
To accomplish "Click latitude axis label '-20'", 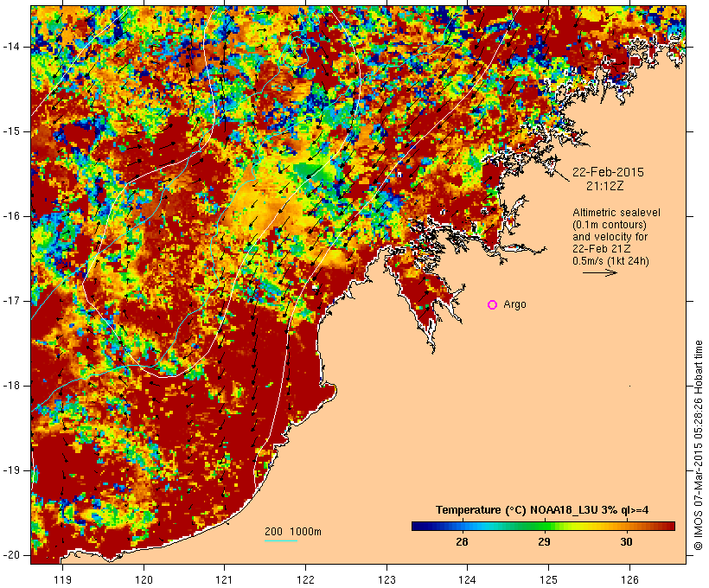I will click(10, 555).
